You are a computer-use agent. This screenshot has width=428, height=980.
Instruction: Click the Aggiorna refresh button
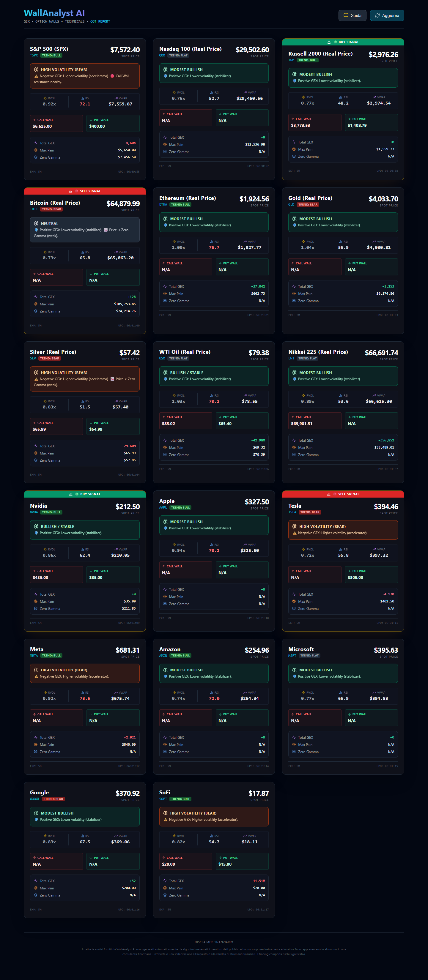[x=387, y=16]
